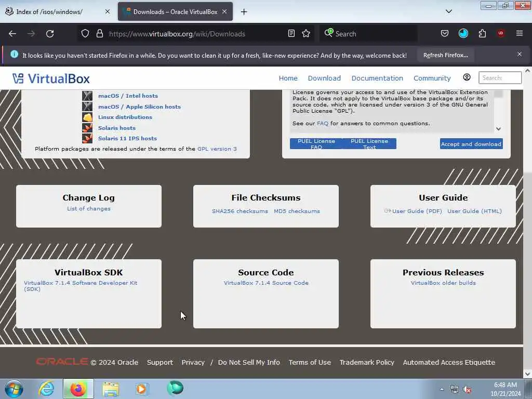Click the blue circular extension icon in toolbar
Image resolution: width=532 pixels, height=399 pixels.
point(463,34)
